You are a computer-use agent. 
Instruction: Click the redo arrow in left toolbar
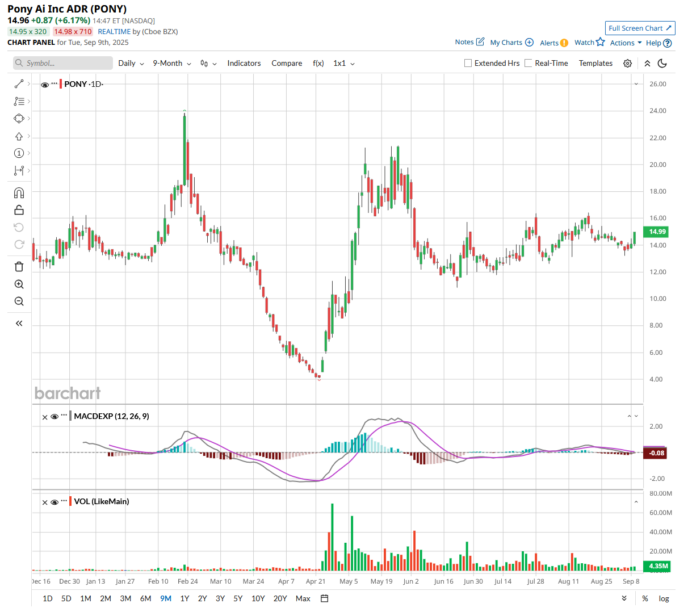pyautogui.click(x=19, y=244)
